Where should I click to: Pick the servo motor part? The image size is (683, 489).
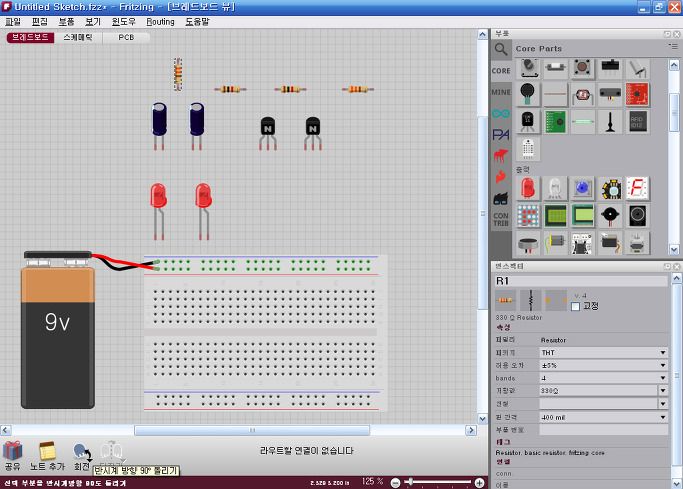[x=610, y=243]
